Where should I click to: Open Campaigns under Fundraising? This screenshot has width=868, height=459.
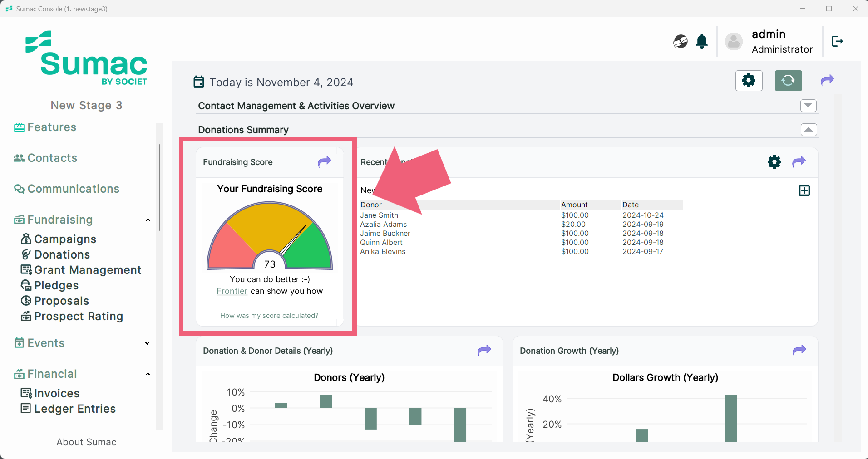coord(59,239)
